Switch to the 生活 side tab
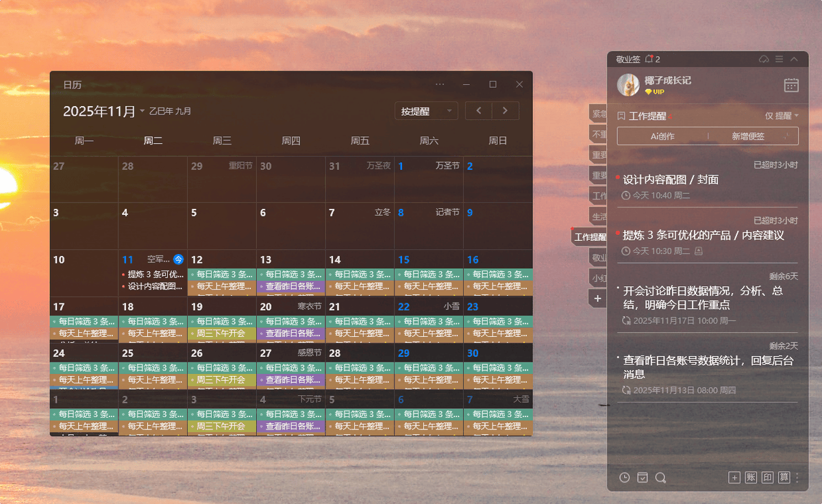The width and height of the screenshot is (822, 504). click(598, 216)
